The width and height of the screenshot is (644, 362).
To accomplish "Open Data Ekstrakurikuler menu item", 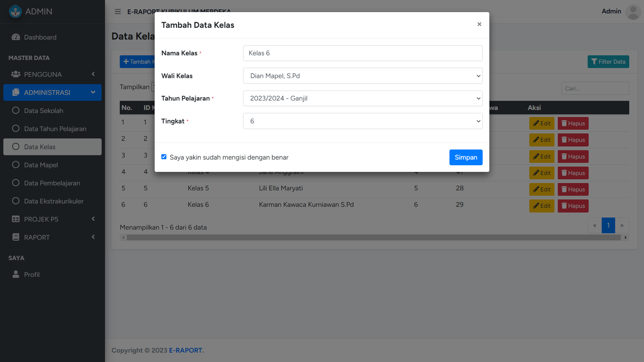I will pos(54,201).
